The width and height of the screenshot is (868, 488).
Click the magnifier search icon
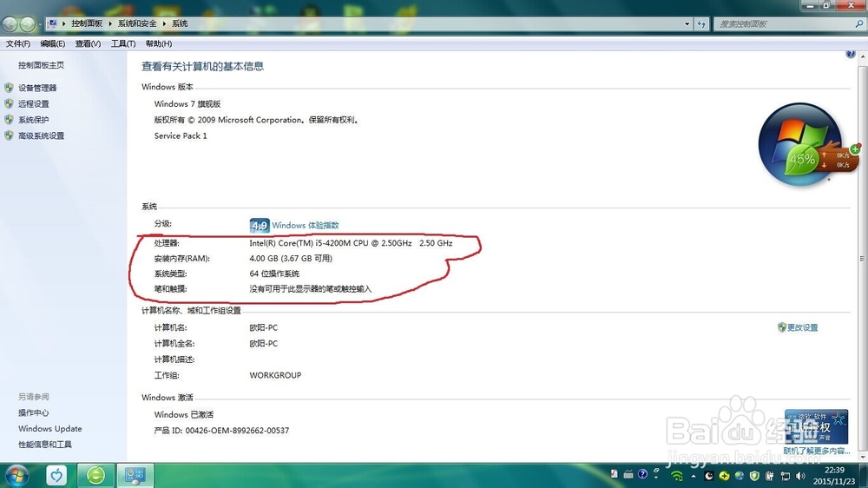coord(859,23)
